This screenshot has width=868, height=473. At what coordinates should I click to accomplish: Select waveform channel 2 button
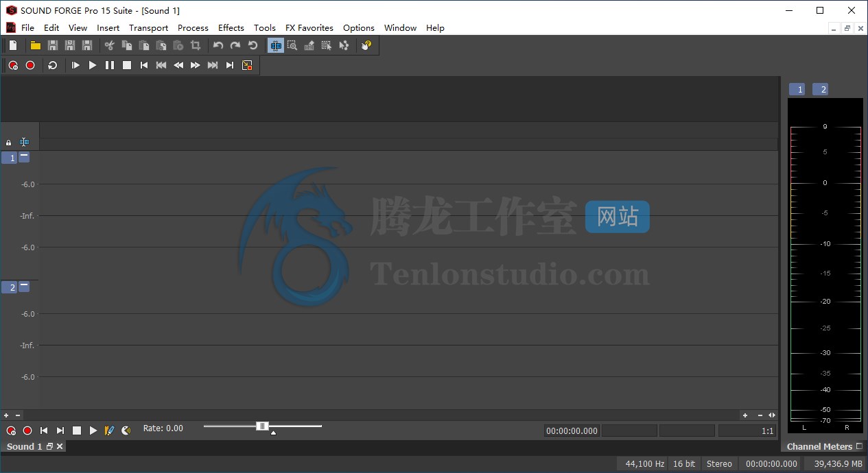click(x=10, y=287)
